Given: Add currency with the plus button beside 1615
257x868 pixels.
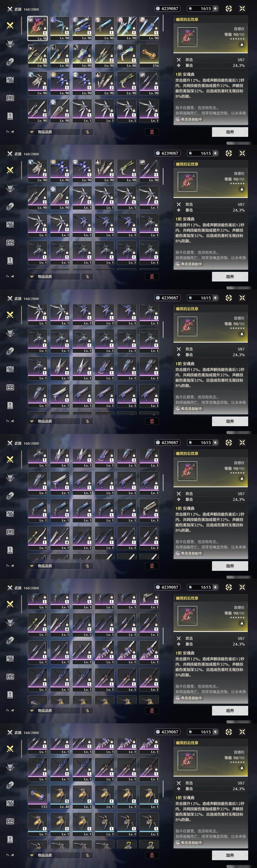Looking at the screenshot, I should 215,8.
